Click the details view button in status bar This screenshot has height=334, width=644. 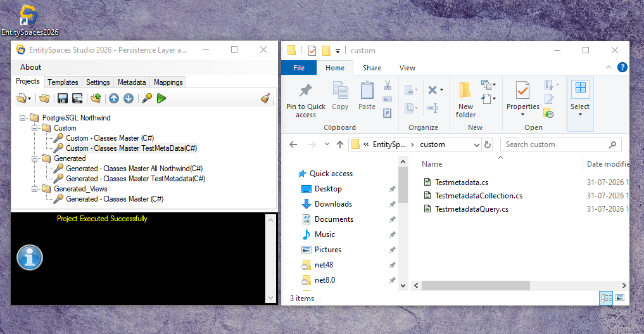pyautogui.click(x=606, y=298)
